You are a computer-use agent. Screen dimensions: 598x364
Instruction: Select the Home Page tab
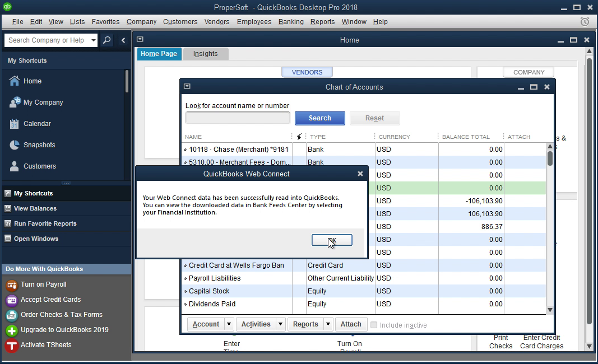(159, 54)
